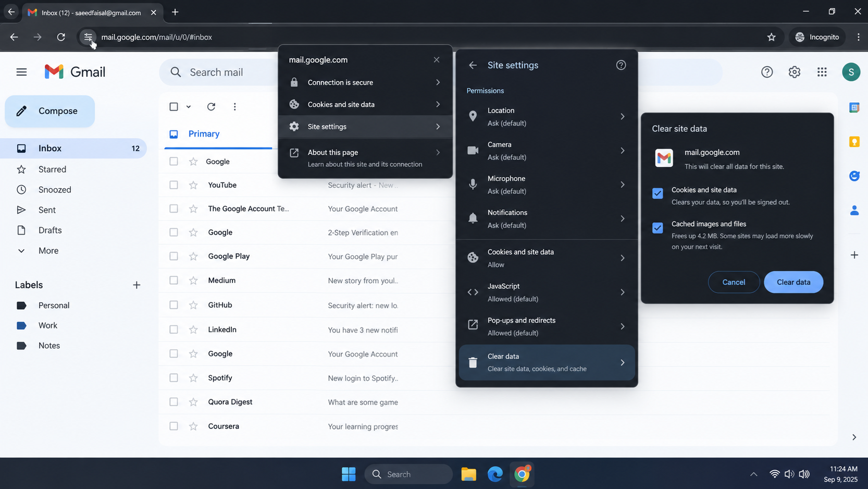
Task: Uncheck Cookies and site data checkbox
Action: pyautogui.click(x=658, y=193)
